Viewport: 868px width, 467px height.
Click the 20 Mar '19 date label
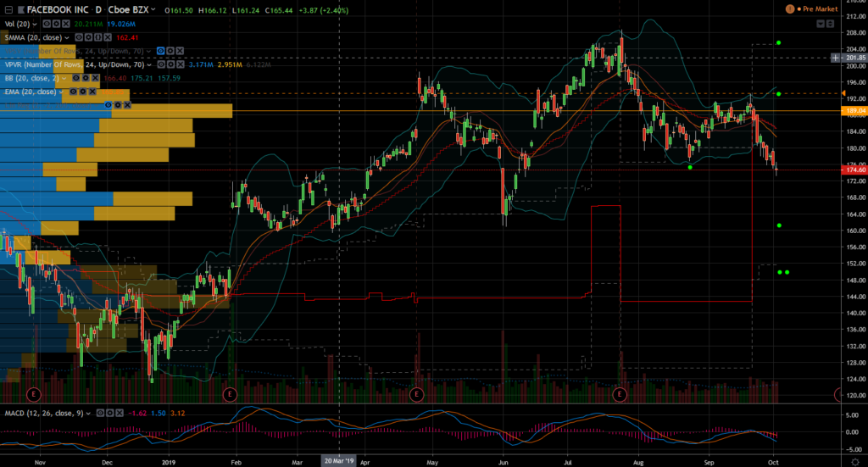pos(339,461)
